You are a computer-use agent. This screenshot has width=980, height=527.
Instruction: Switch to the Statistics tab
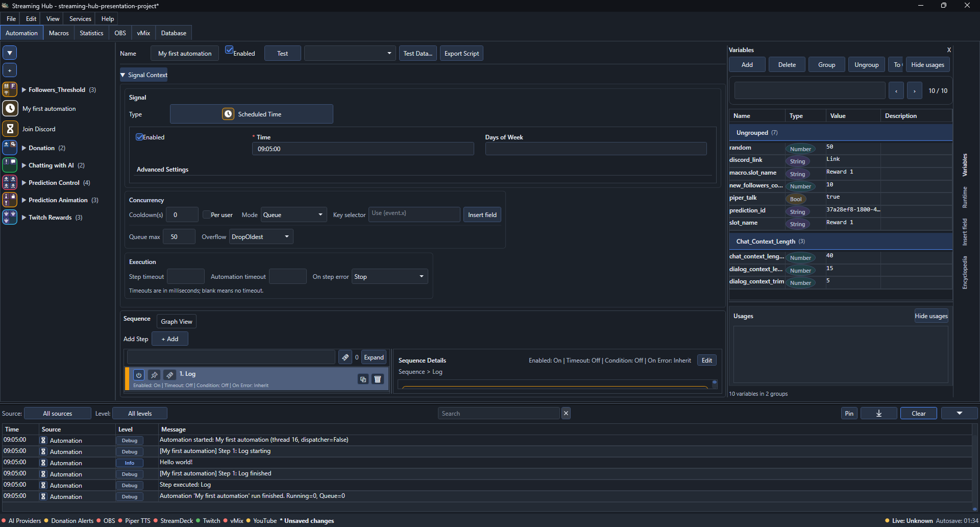point(91,33)
